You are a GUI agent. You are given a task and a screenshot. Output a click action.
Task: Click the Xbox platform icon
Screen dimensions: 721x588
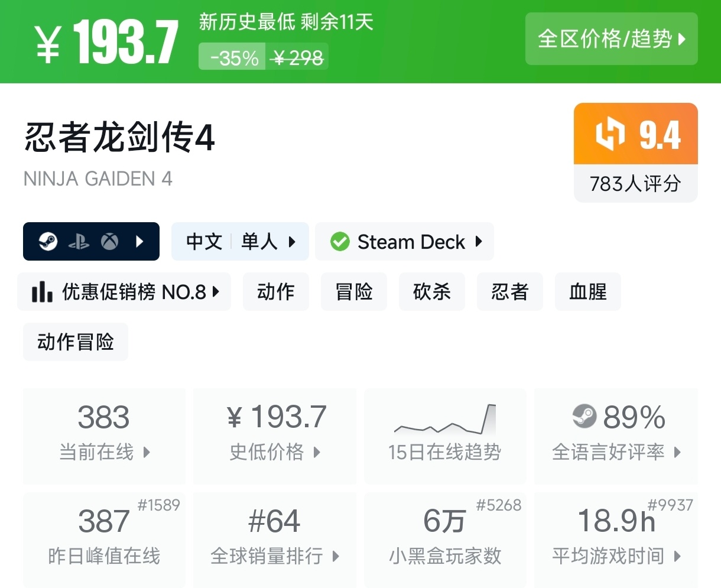(x=109, y=241)
